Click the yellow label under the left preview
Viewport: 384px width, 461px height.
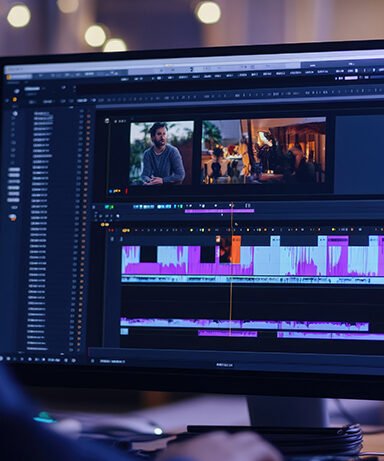point(117,191)
